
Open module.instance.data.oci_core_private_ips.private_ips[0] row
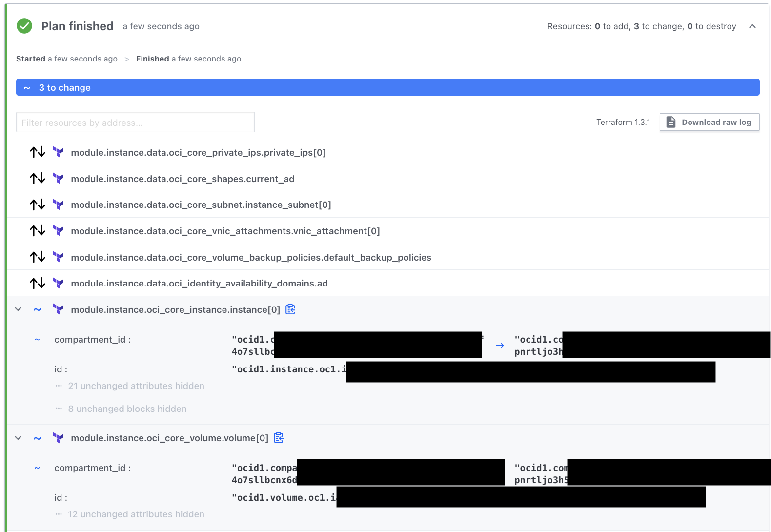(x=387, y=152)
